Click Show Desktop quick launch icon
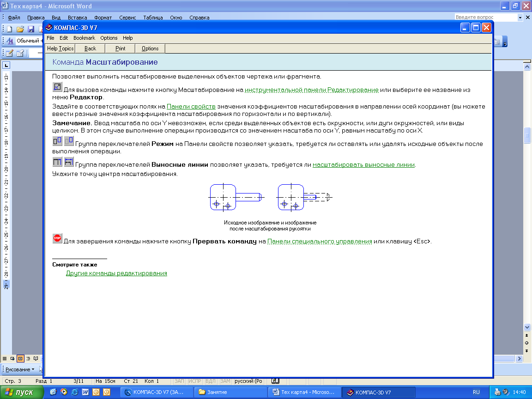Image resolution: width=532 pixels, height=399 pixels. coord(53,392)
